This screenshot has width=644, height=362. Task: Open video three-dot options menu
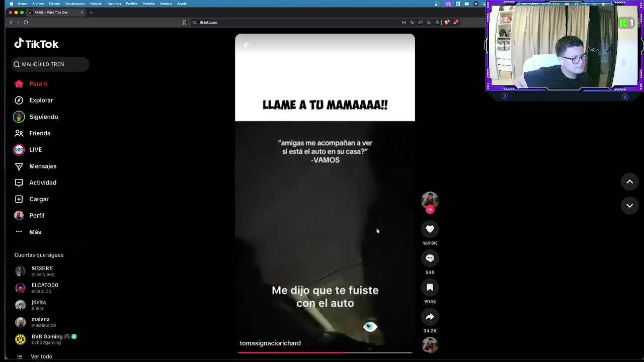(403, 46)
